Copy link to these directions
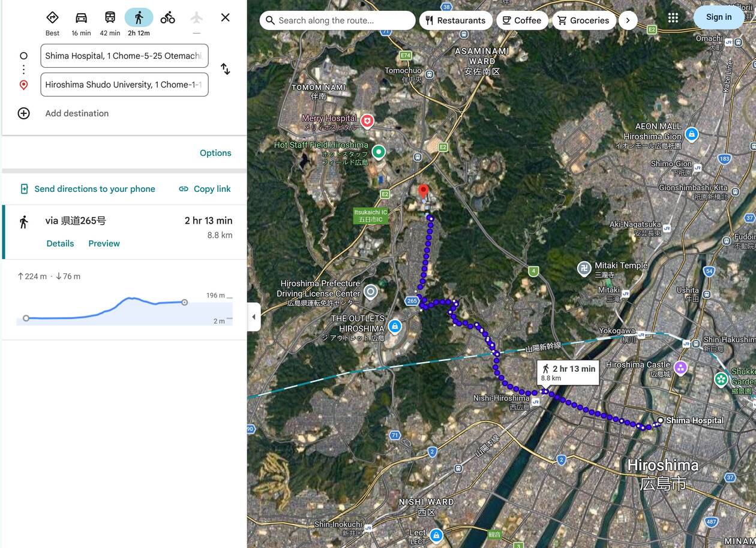Image resolution: width=756 pixels, height=548 pixels. tap(205, 189)
